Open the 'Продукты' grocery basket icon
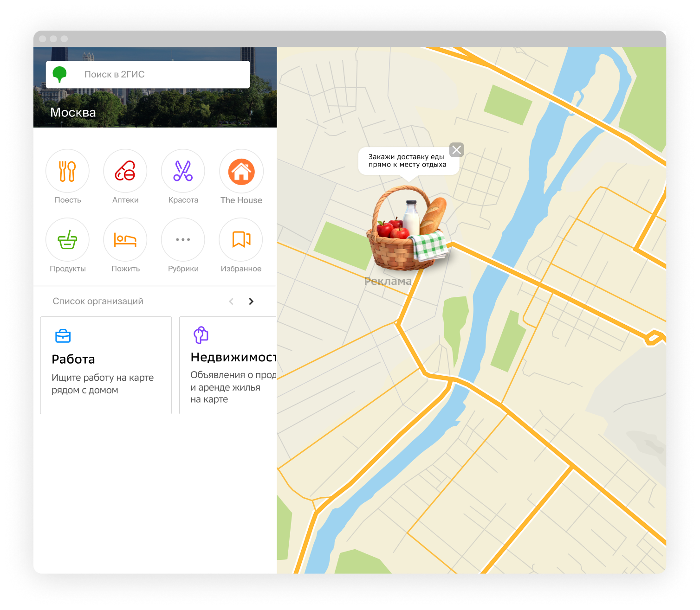Viewport: 700px width, 610px height. [67, 240]
